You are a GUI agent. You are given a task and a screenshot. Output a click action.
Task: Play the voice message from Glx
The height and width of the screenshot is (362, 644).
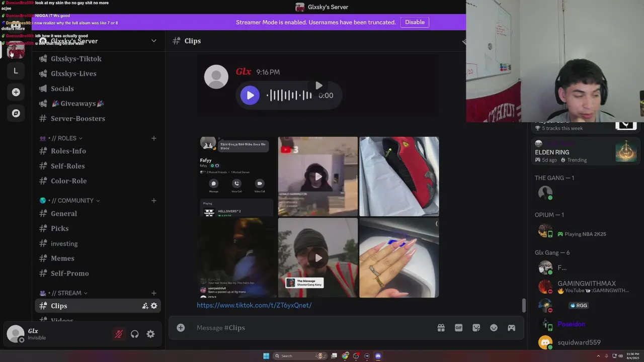click(250, 95)
